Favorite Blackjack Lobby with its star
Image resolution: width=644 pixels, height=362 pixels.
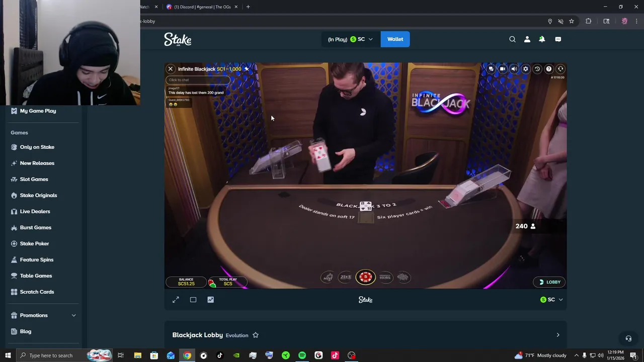[x=256, y=335]
